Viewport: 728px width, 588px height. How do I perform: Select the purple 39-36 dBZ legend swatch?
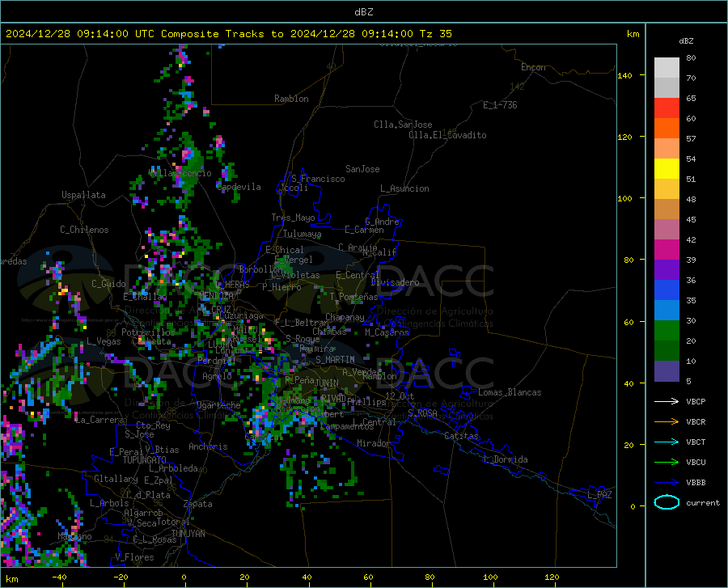(667, 270)
